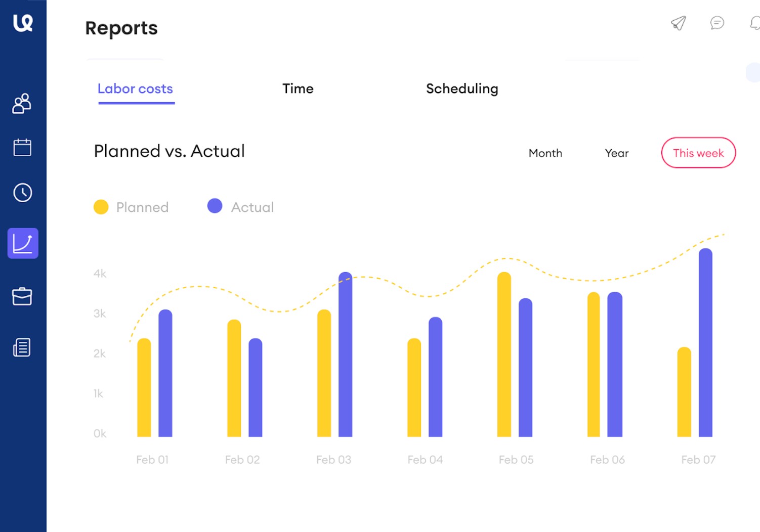The width and height of the screenshot is (760, 532).
Task: Switch to the Labor costs tab
Action: click(135, 89)
